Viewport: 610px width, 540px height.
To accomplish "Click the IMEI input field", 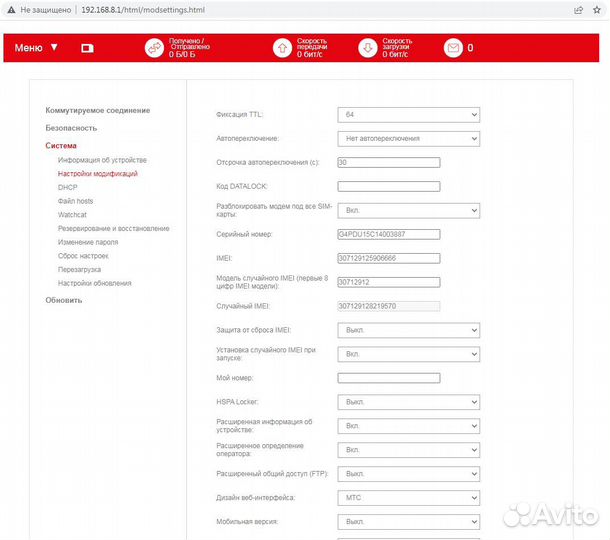I will pyautogui.click(x=389, y=258).
